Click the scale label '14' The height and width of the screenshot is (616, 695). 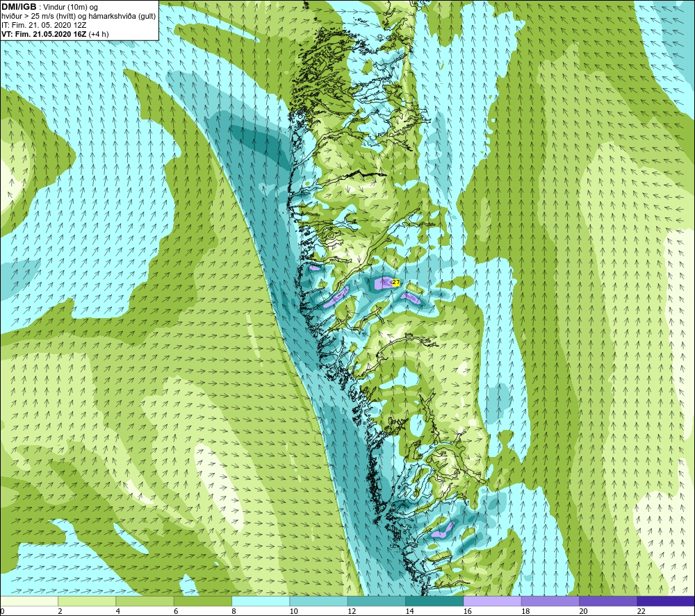[409, 612]
